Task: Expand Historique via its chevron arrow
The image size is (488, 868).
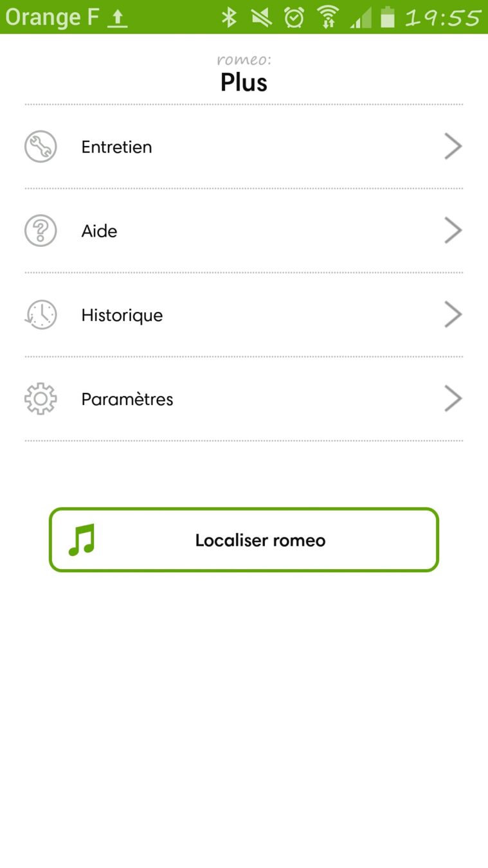Action: 453,315
